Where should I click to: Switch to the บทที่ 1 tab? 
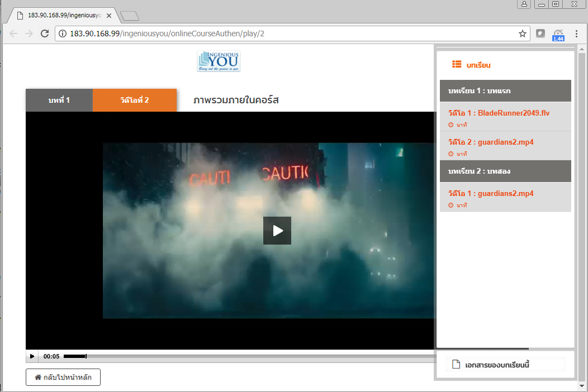59,100
